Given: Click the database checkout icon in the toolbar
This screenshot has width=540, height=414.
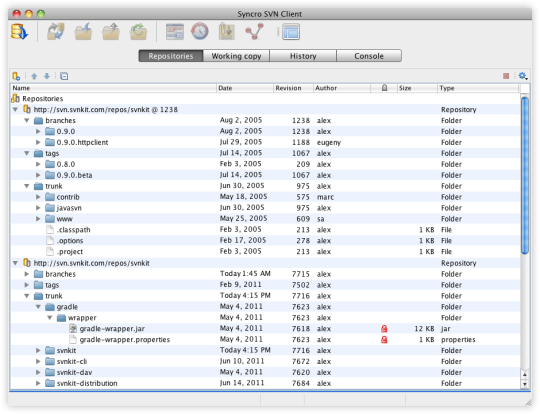Looking at the screenshot, I should tap(19, 32).
